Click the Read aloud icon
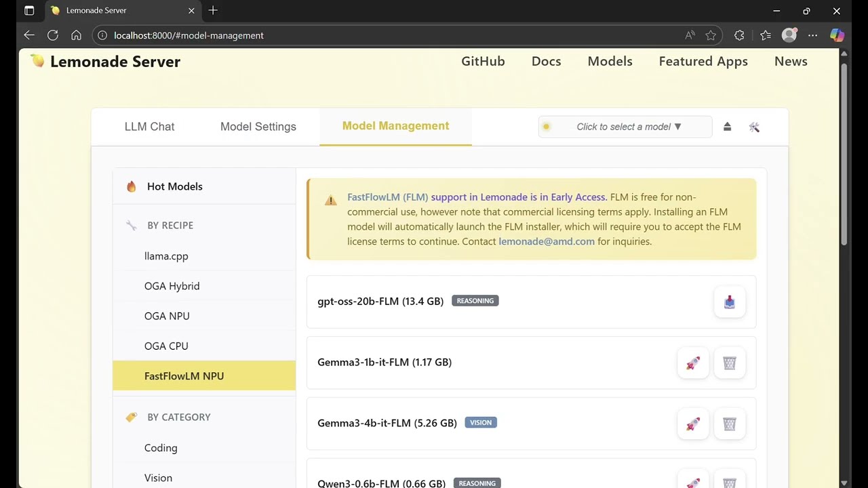The height and width of the screenshot is (488, 868). [690, 35]
